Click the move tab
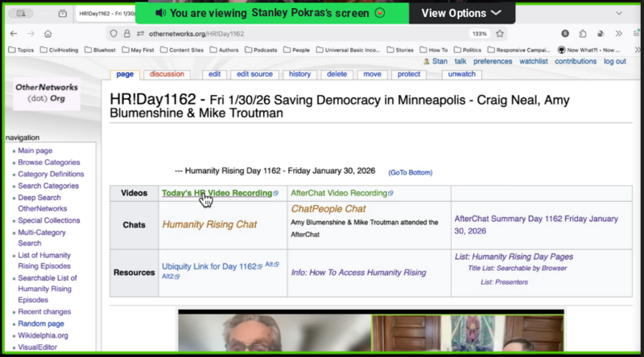The height and width of the screenshot is (357, 644). 372,74
